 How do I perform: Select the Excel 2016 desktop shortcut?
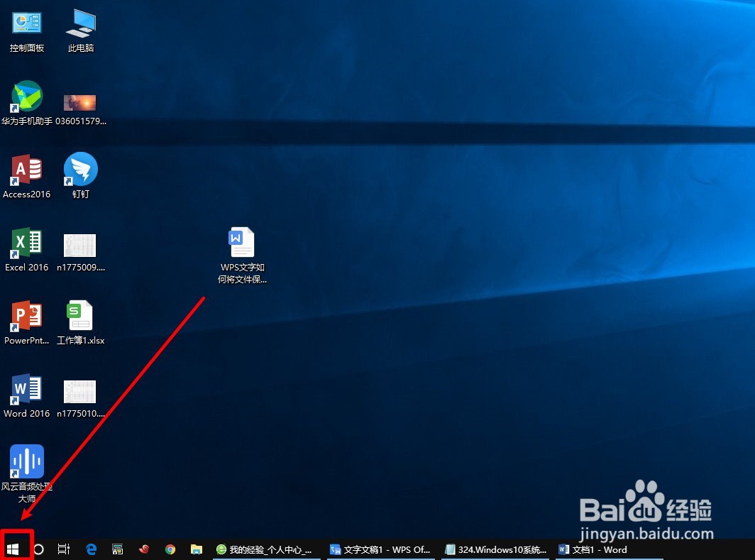point(27,250)
